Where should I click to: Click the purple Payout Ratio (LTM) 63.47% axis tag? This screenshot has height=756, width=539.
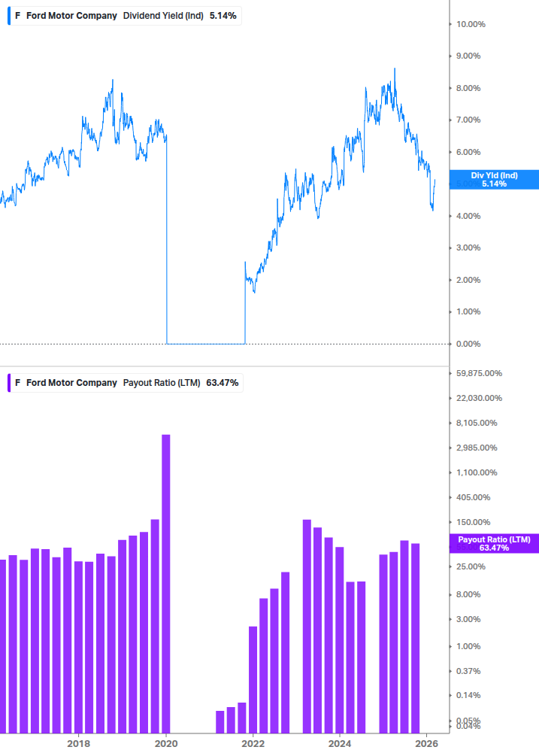coord(494,543)
